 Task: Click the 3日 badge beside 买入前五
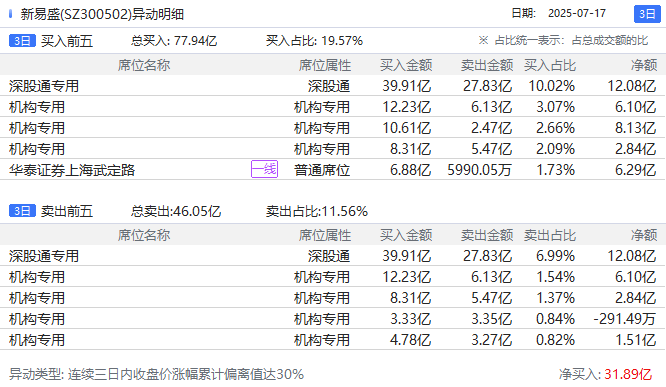22,41
